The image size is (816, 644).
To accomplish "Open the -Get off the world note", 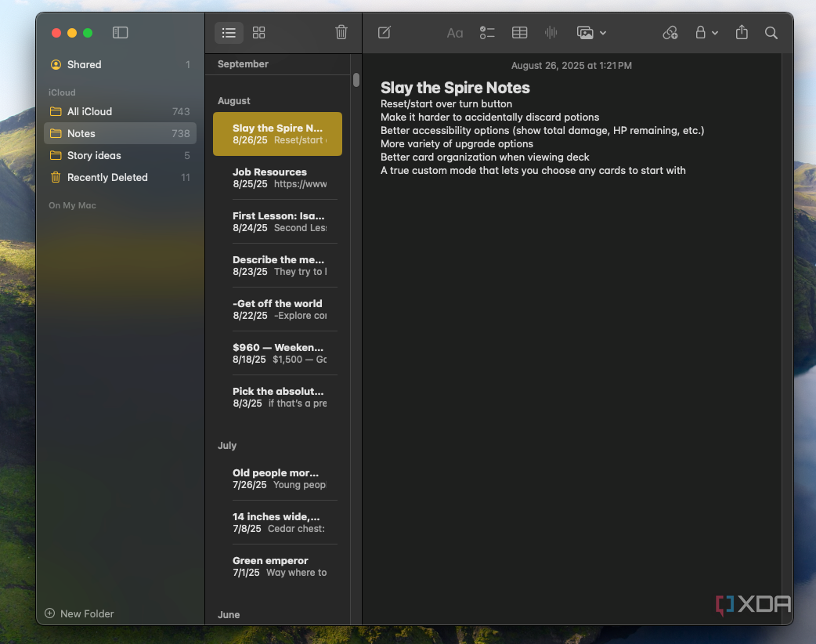I will click(x=277, y=309).
